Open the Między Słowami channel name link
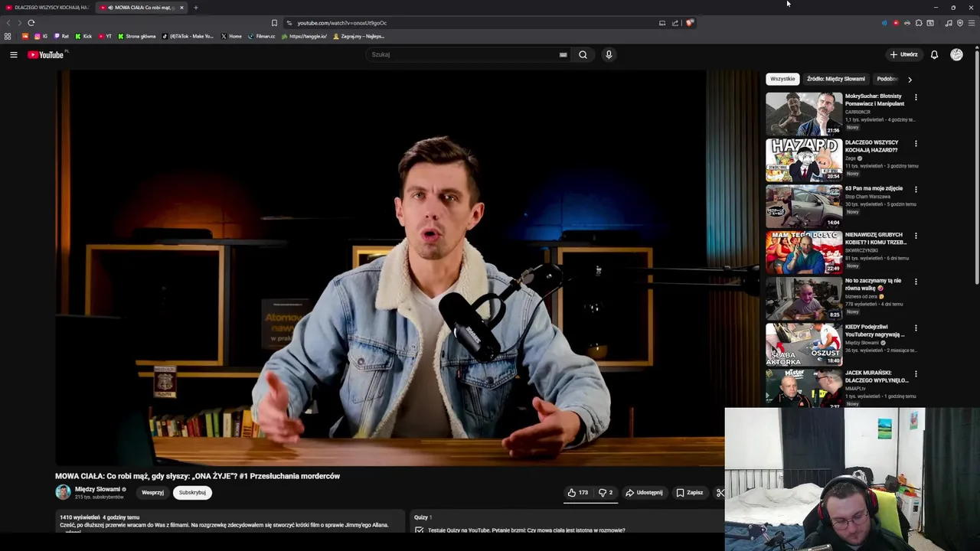 click(x=97, y=489)
